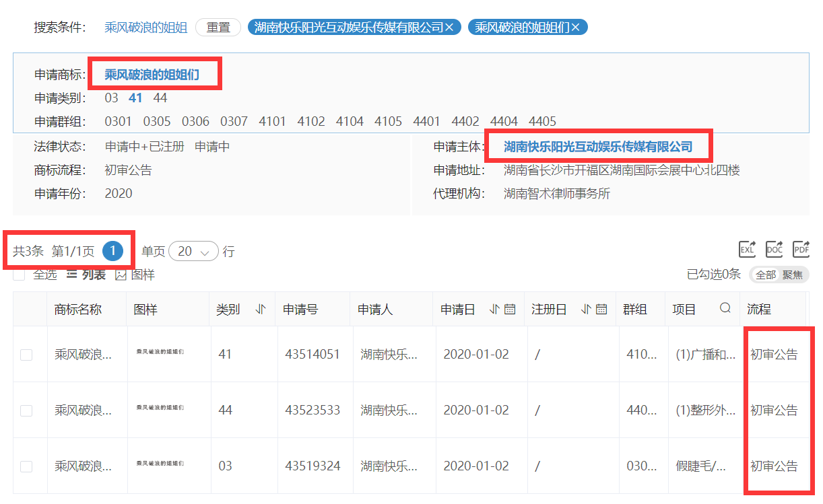The height and width of the screenshot is (504, 823).
Task: Open applicant 湖南快乐阳光互动娱乐传媒有限公司 link
Action: [x=598, y=146]
